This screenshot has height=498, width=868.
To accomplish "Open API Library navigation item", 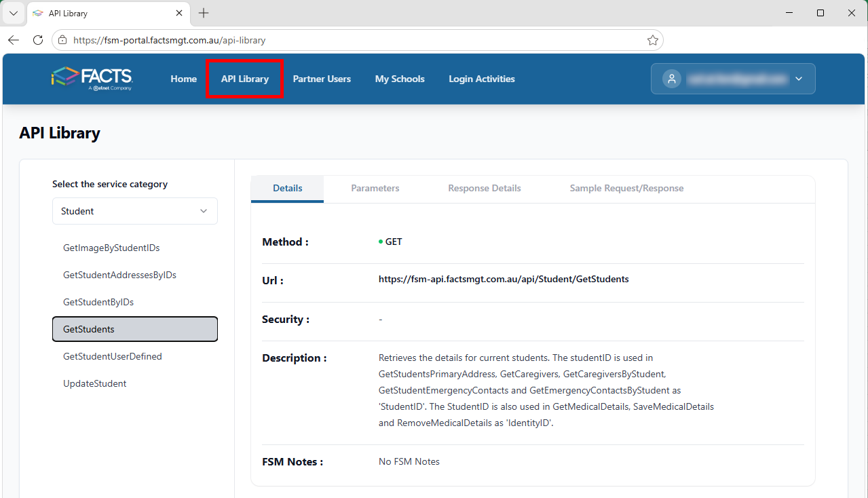I will (245, 79).
